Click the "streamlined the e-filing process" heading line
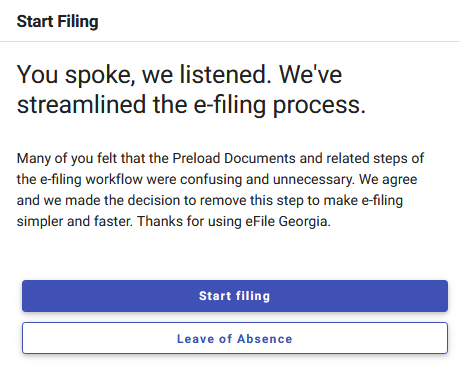460x376 pixels. point(191,104)
